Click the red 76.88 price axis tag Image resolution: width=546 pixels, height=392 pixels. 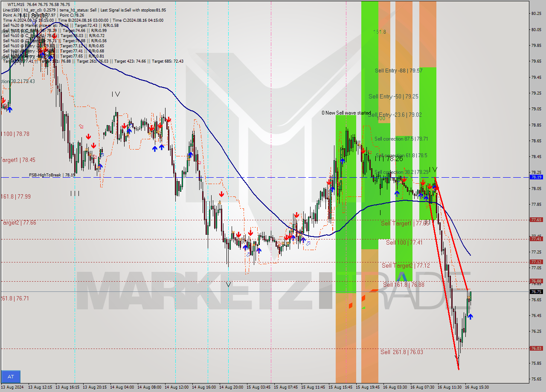tap(536, 281)
